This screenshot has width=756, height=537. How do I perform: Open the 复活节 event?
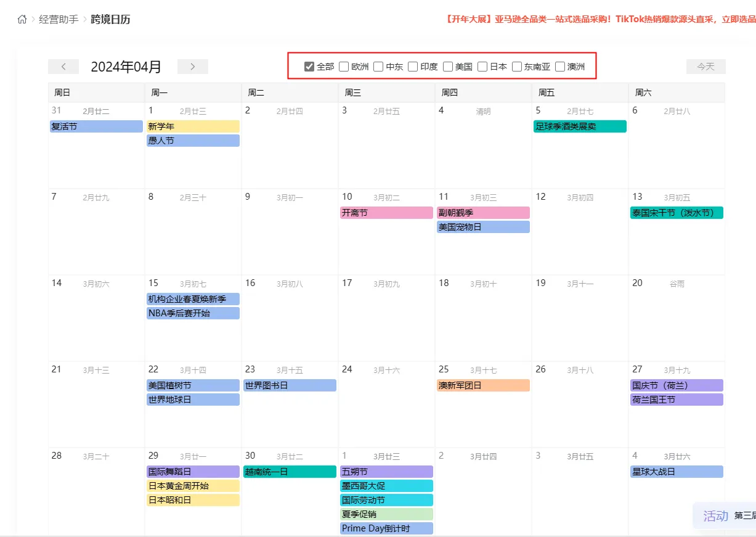(97, 126)
